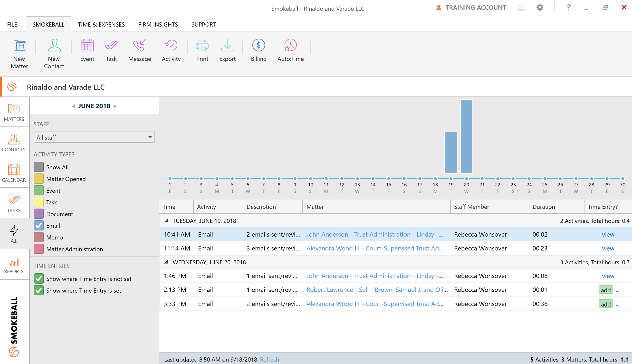
Task: Collapse the Tuesday, June 19 group
Action: coord(166,220)
